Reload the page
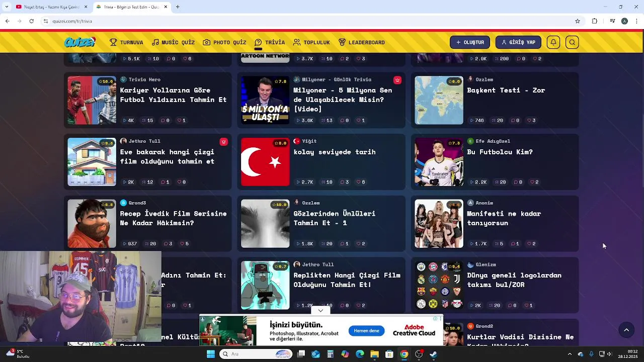 (x=31, y=21)
